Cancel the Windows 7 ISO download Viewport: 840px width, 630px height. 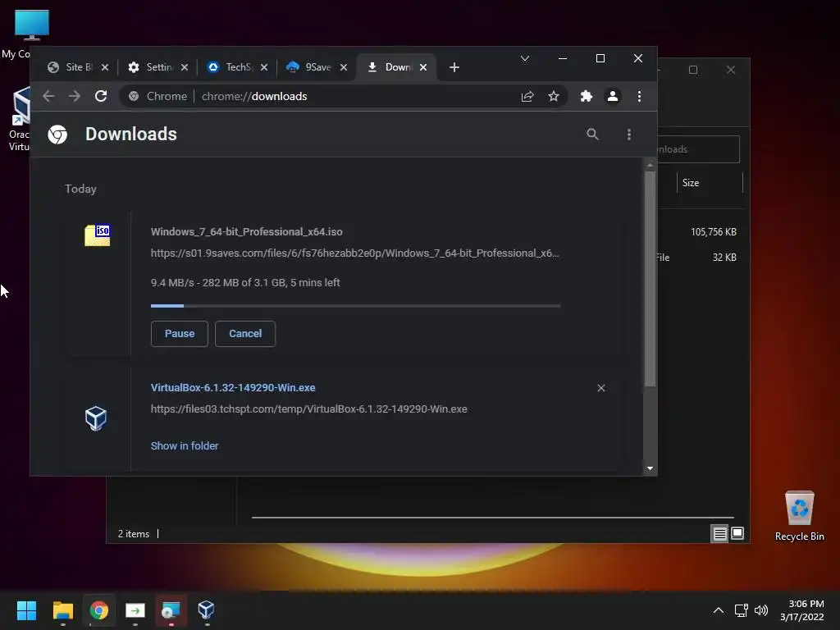245,334
